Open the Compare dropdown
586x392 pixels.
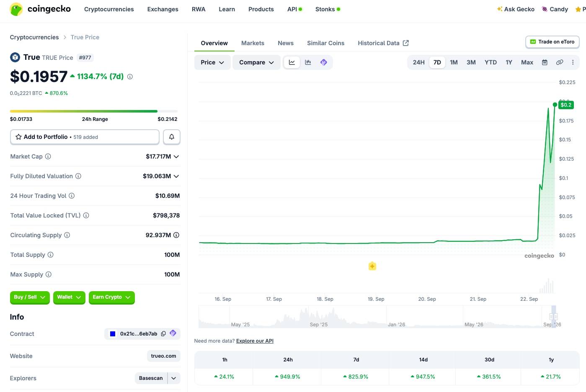tap(256, 62)
